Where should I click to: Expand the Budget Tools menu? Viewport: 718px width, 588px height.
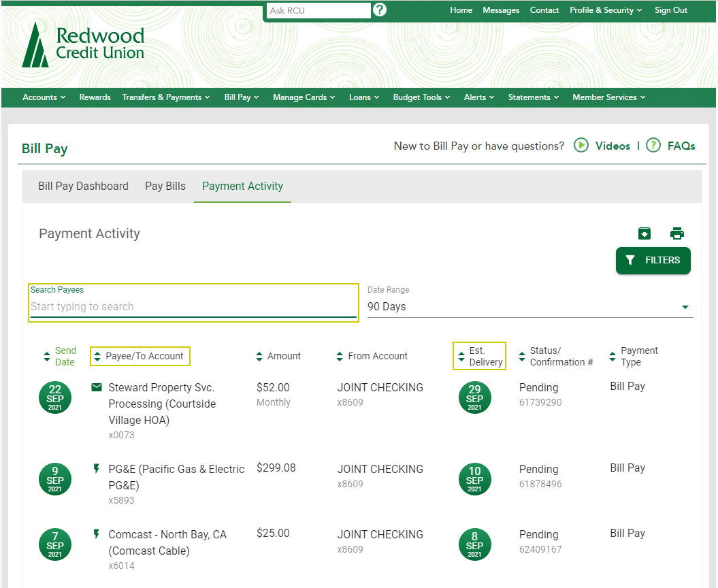click(421, 97)
